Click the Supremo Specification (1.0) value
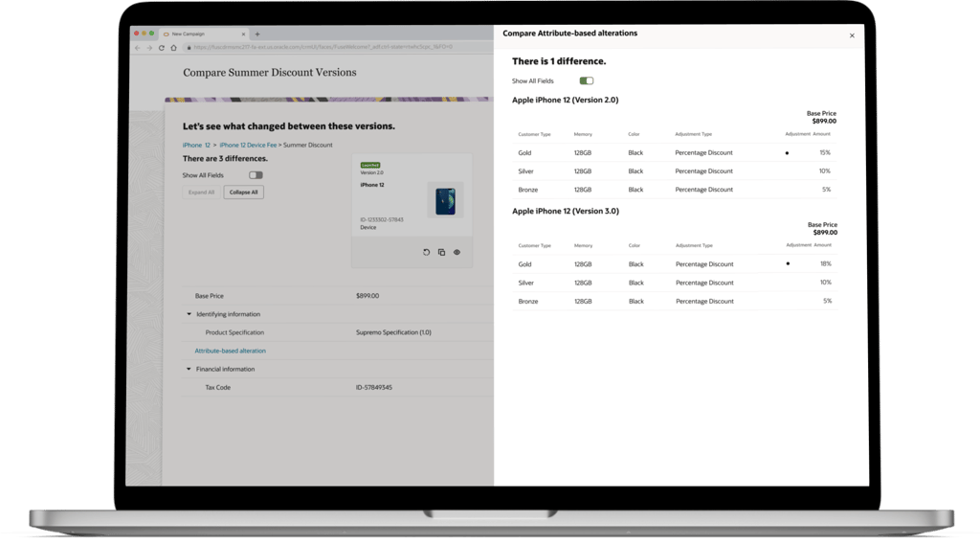This screenshot has height=545, width=980. point(393,332)
